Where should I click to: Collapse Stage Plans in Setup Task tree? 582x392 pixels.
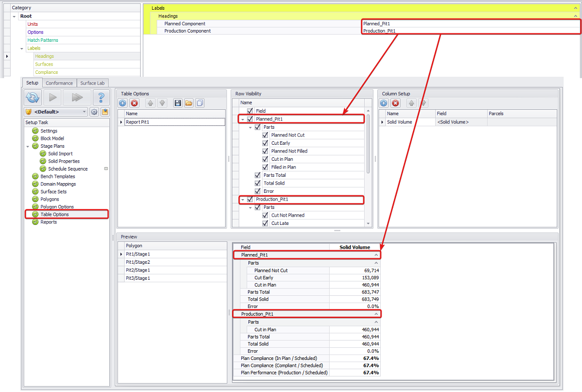(x=27, y=147)
